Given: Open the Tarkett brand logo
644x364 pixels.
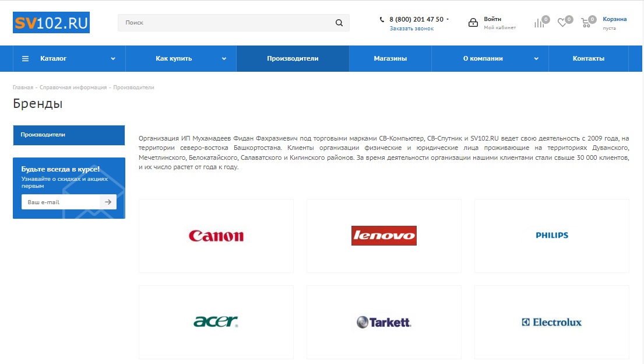Looking at the screenshot, I should (384, 322).
